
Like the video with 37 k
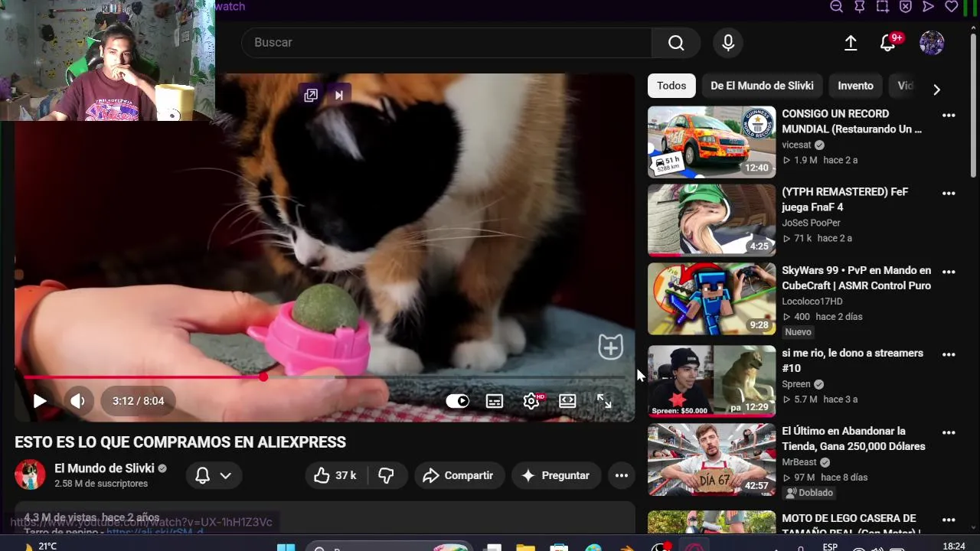tap(335, 475)
